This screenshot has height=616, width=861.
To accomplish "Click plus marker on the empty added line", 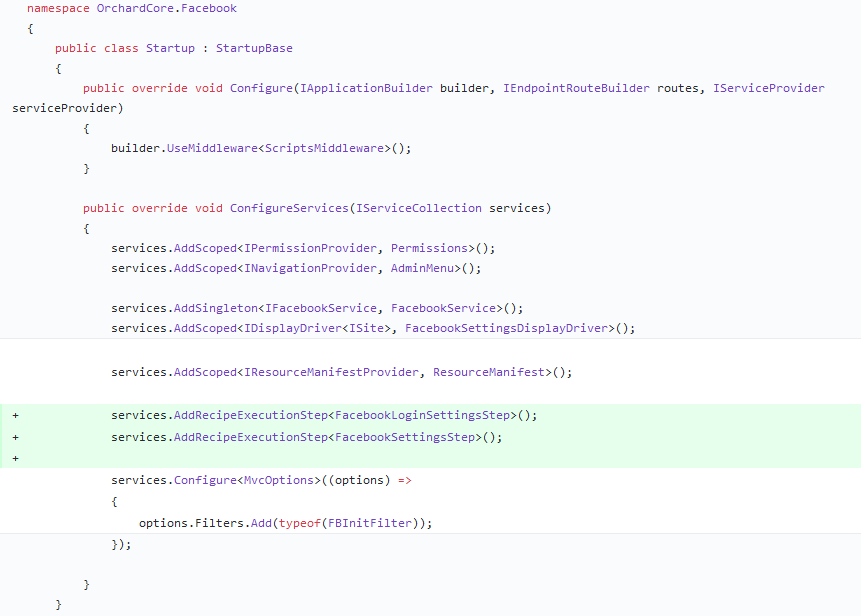I will [15, 458].
